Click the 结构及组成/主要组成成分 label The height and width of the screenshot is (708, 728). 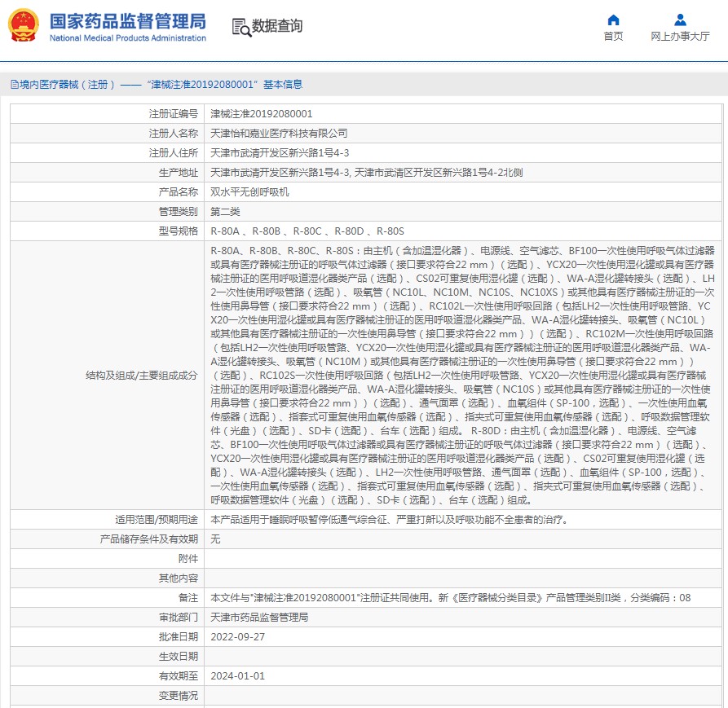coord(142,376)
